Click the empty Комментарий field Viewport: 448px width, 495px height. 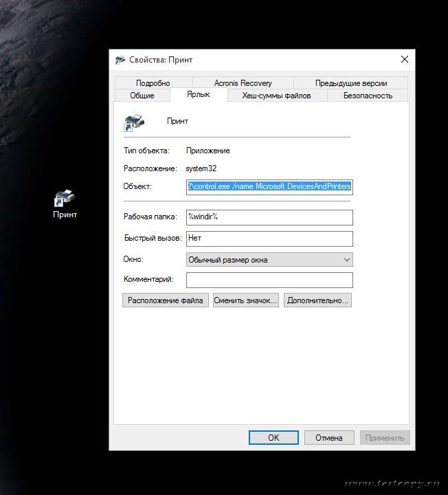269,280
